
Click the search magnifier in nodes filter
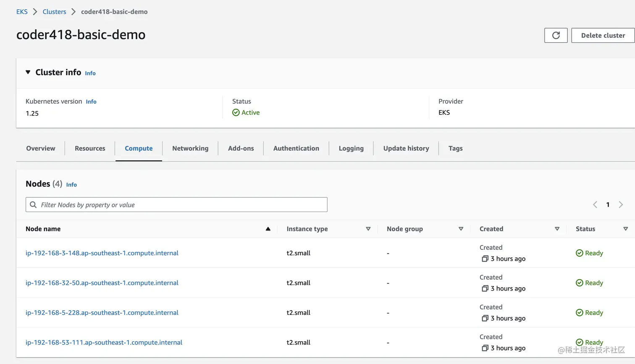(x=33, y=205)
